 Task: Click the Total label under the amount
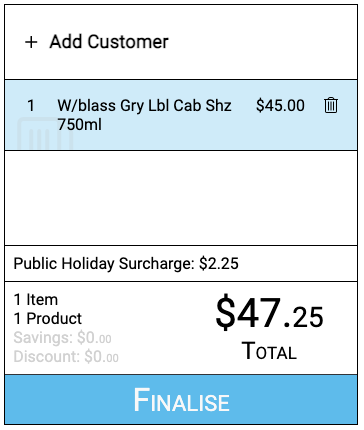[x=269, y=351]
